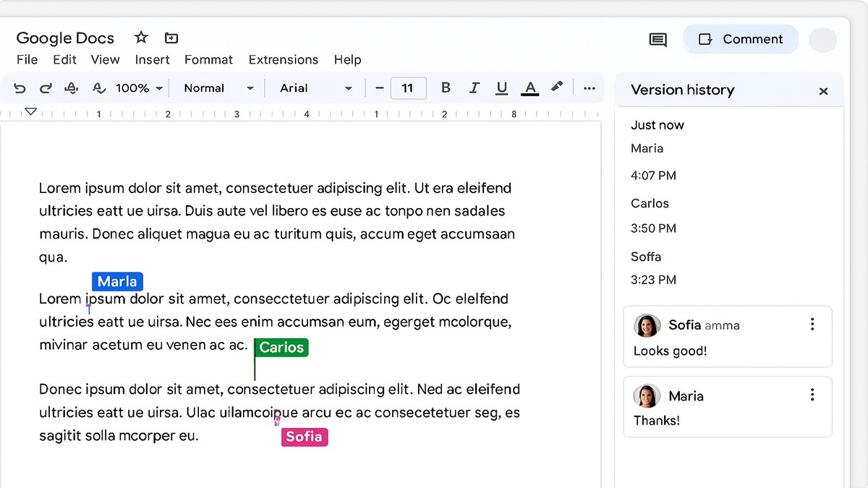Toggle underline formatting
The height and width of the screenshot is (488, 868).
(501, 87)
